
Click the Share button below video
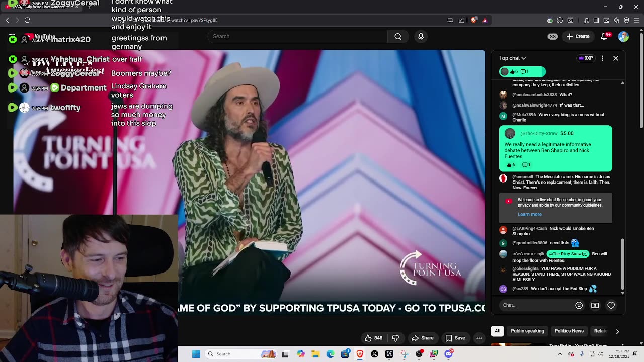point(422,338)
